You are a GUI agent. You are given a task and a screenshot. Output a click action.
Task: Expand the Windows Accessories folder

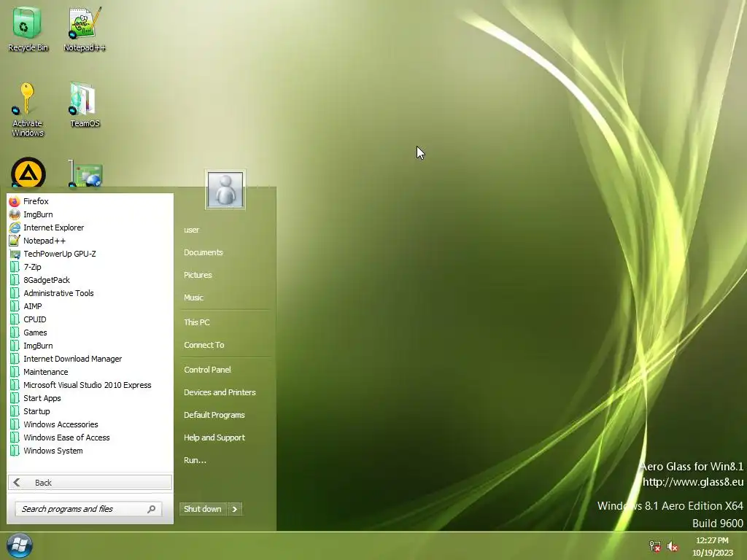90,424
